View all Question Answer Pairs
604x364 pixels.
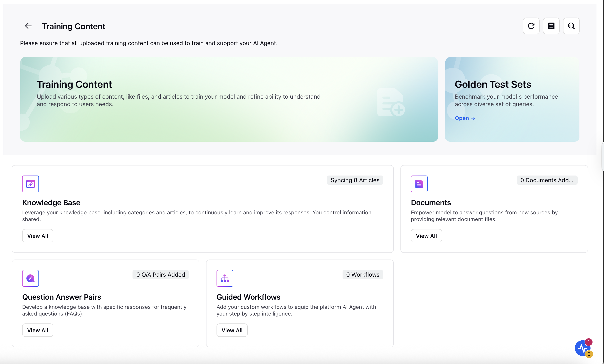[x=38, y=330]
